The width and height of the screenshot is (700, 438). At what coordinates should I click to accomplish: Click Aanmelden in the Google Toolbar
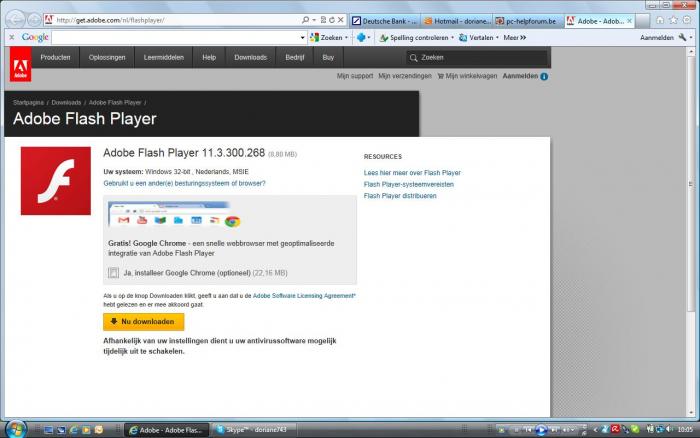click(x=657, y=38)
